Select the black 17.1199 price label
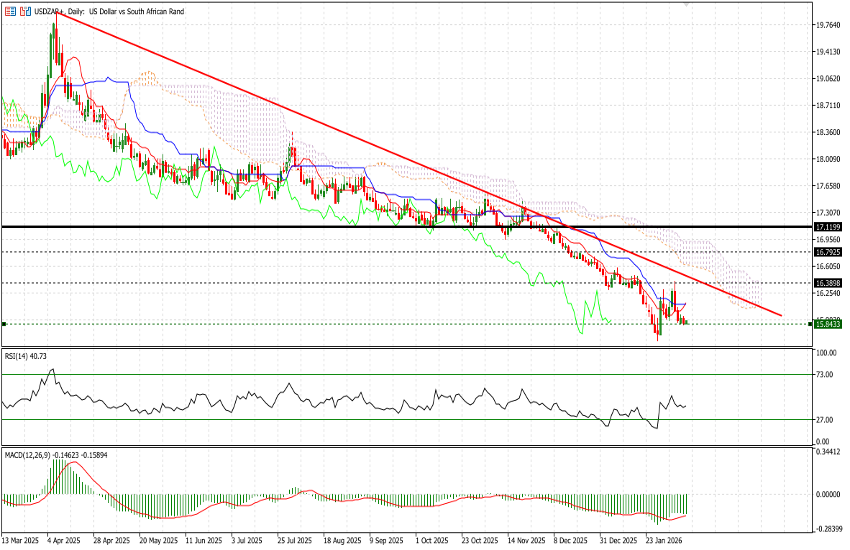850x550 pixels. pos(826,227)
